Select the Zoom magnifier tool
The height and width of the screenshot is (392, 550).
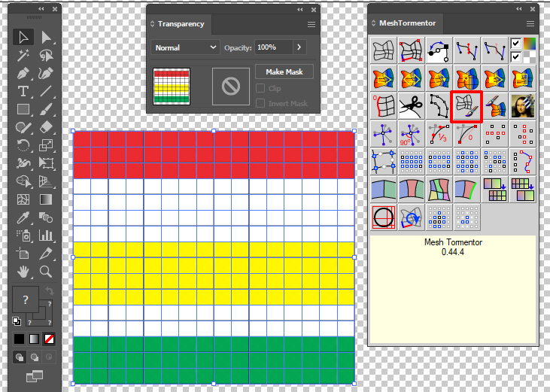[x=47, y=271]
